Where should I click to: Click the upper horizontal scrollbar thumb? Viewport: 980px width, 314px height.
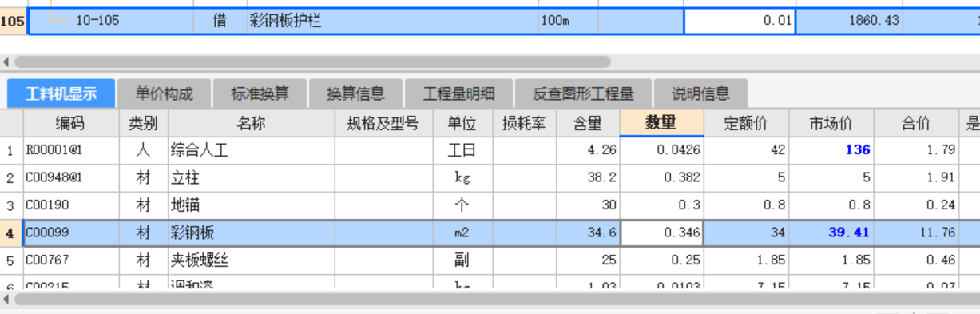312,62
